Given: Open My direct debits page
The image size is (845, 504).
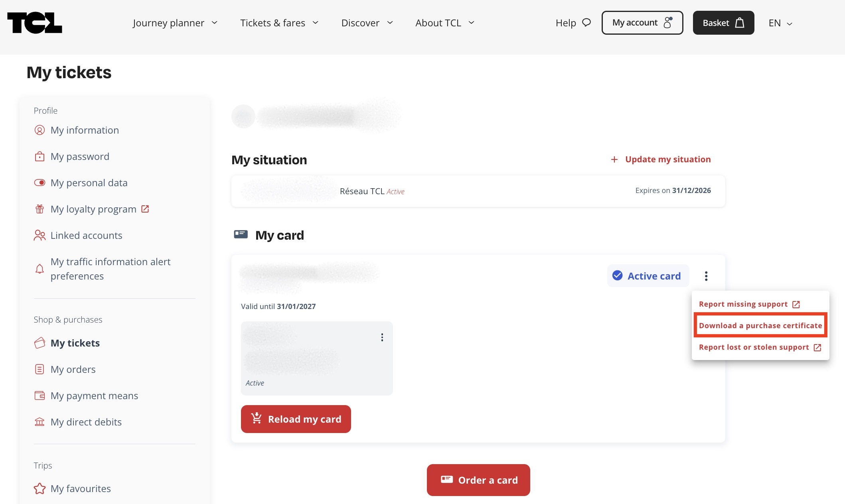Looking at the screenshot, I should (86, 422).
